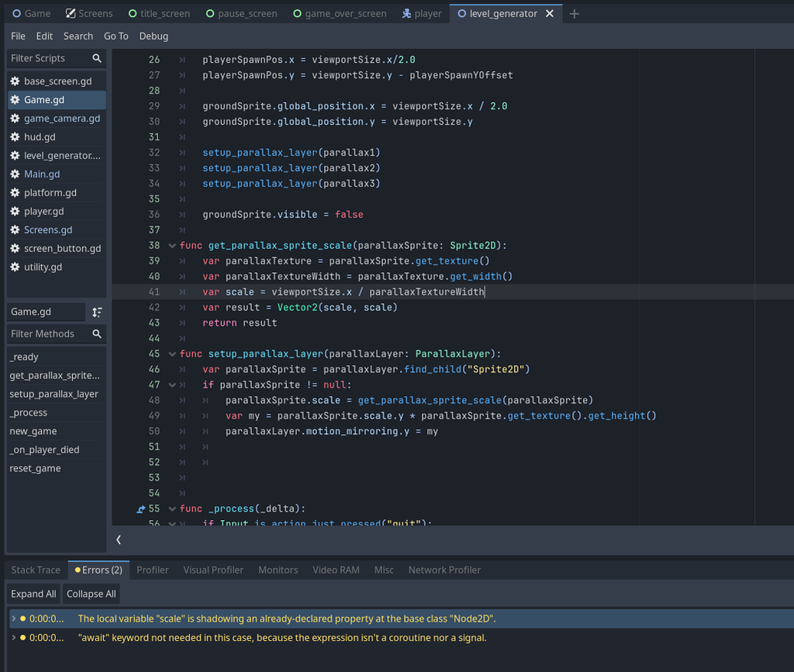Add a new scene tab with plus icon
Image resolution: width=794 pixels, height=672 pixels.
pos(574,14)
